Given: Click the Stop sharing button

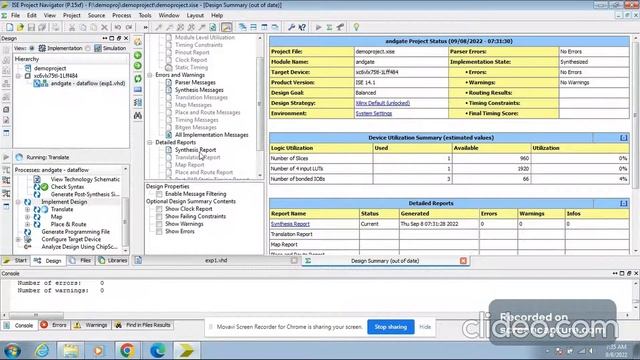Looking at the screenshot, I should coord(391,327).
